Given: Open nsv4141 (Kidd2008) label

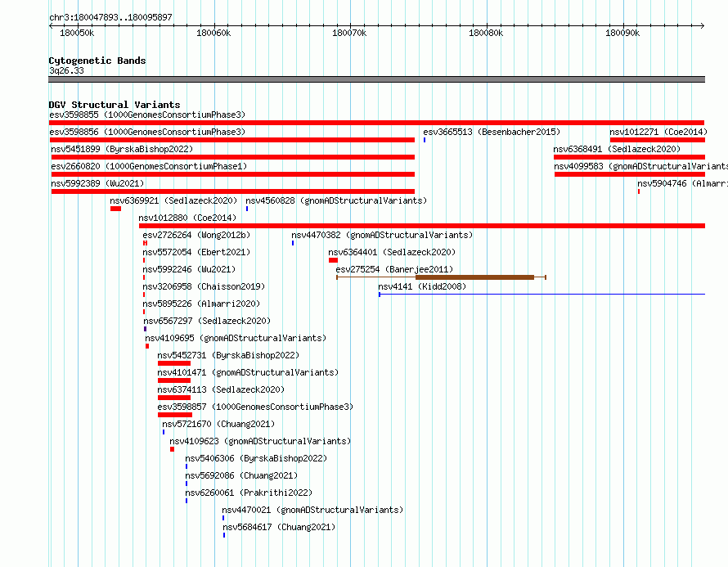Looking at the screenshot, I should pos(422,286).
